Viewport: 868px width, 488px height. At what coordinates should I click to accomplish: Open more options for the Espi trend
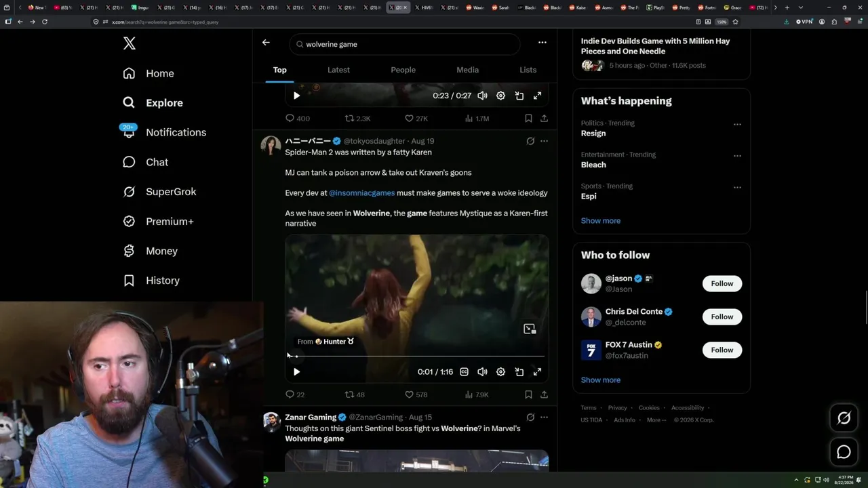pyautogui.click(x=737, y=187)
